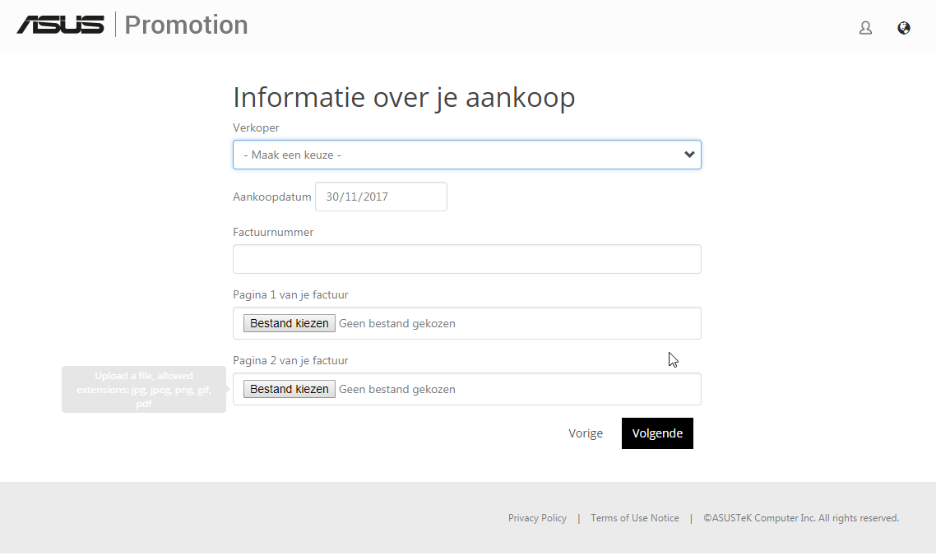Choose file for Pagina 2 van je factuur

289,389
